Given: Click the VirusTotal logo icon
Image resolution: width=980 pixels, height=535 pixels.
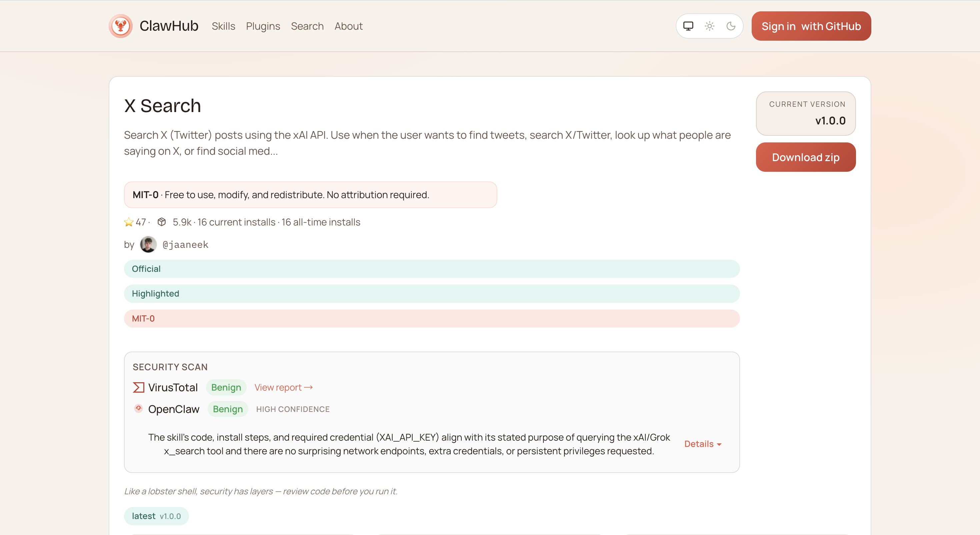Looking at the screenshot, I should click(x=138, y=387).
